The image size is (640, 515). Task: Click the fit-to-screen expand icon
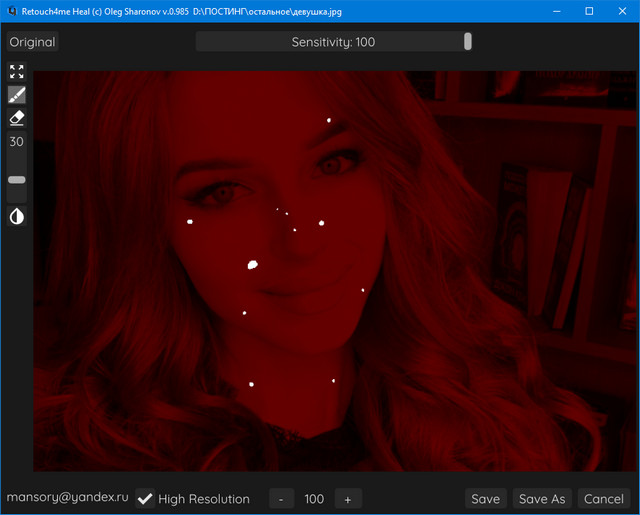(x=17, y=72)
